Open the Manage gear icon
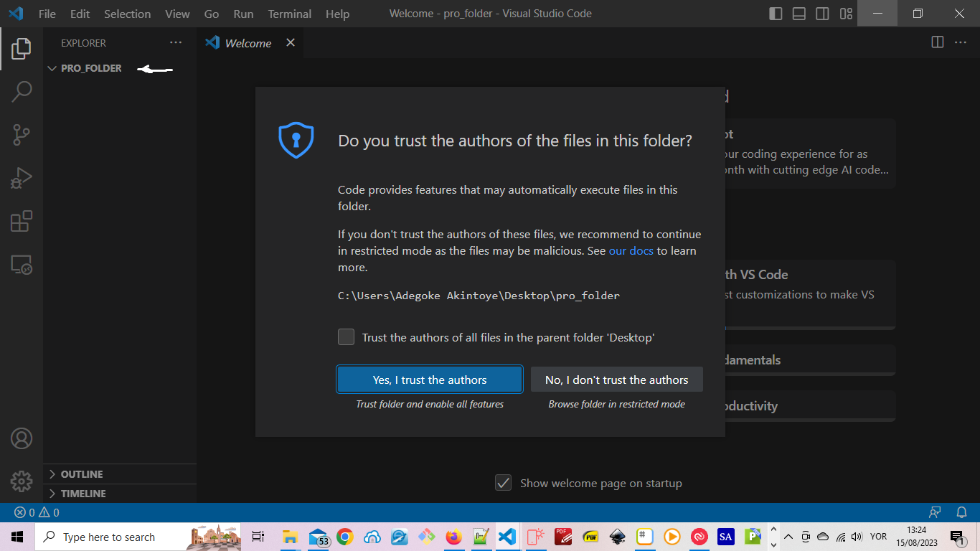Viewport: 980px width, 551px height. [x=22, y=481]
